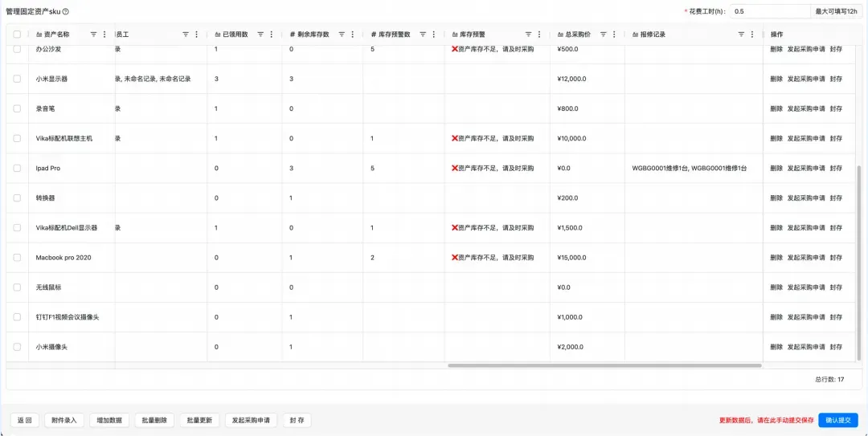This screenshot has width=868, height=436.
Task: Click the help icon beside 管理固定资产sku
Action: pyautogui.click(x=66, y=11)
